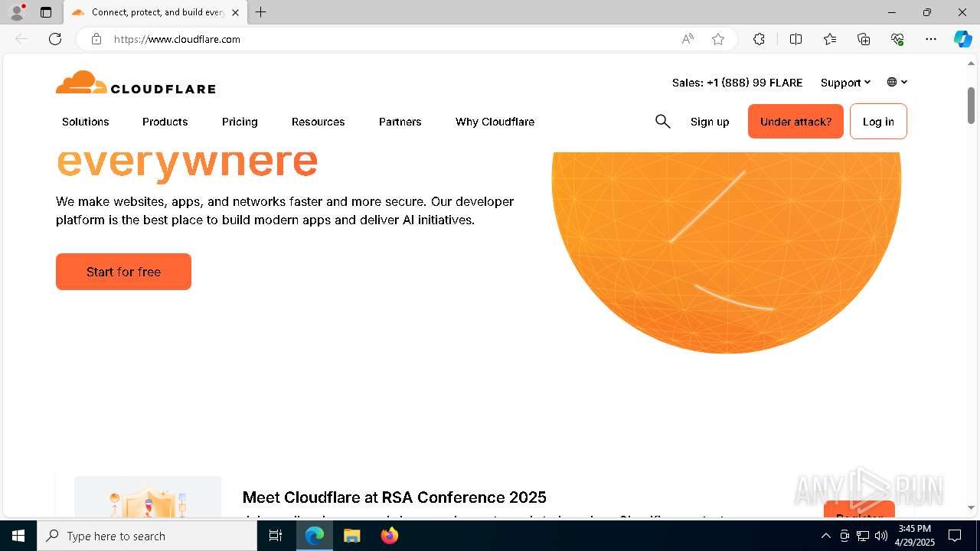Open the Resources menu
This screenshot has width=980, height=551.
point(318,122)
